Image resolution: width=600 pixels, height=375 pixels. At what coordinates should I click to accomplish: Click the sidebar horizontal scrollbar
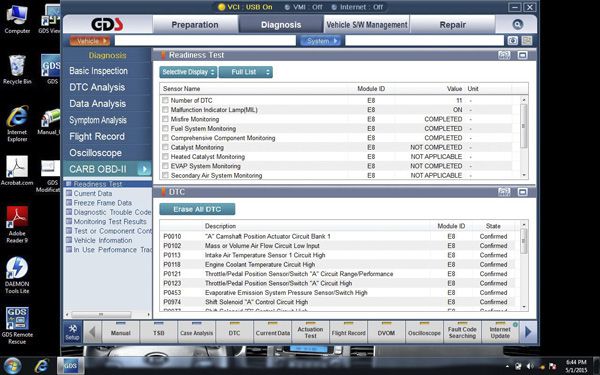tap(101, 315)
